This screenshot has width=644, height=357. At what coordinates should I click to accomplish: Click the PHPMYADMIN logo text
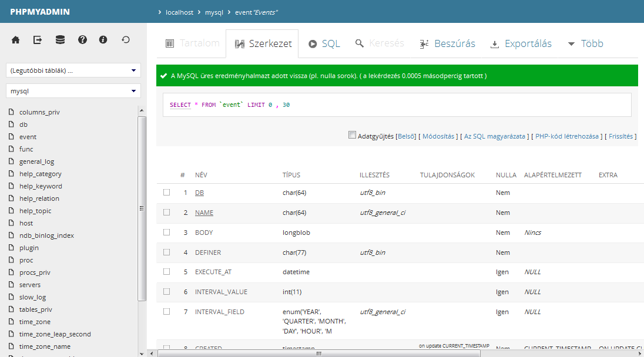click(x=40, y=12)
